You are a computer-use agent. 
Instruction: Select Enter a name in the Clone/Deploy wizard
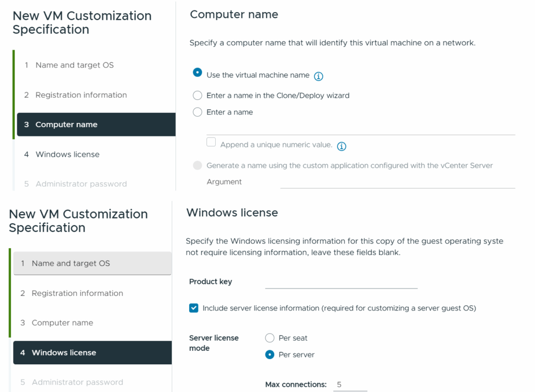pyautogui.click(x=197, y=95)
